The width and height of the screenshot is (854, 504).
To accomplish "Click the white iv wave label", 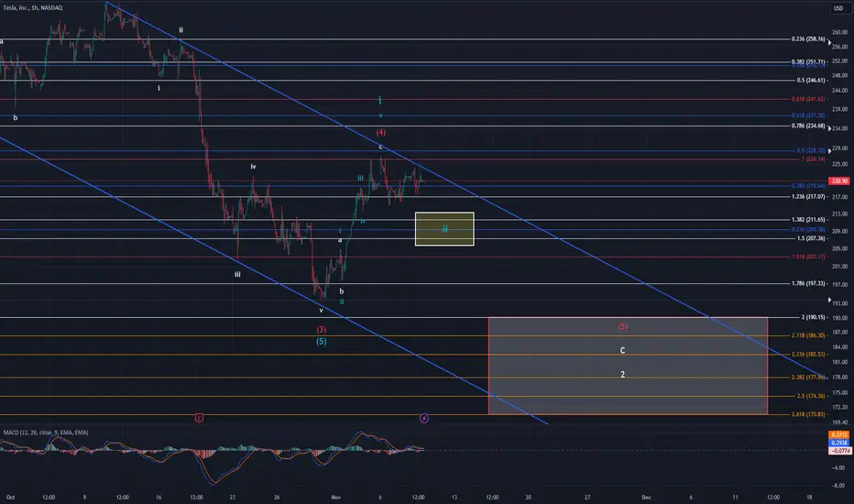I will pos(253,166).
